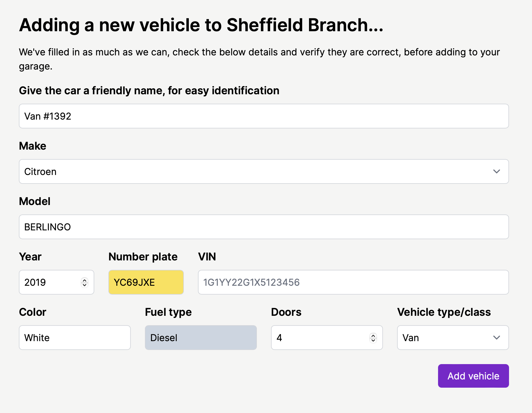The height and width of the screenshot is (413, 532).
Task: Click the Fuel type label
Action: (168, 312)
